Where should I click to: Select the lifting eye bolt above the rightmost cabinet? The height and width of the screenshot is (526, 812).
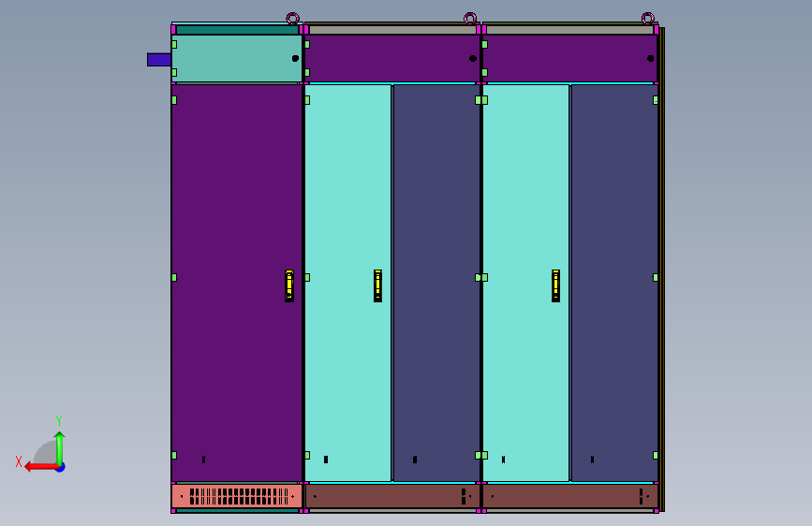click(x=648, y=19)
